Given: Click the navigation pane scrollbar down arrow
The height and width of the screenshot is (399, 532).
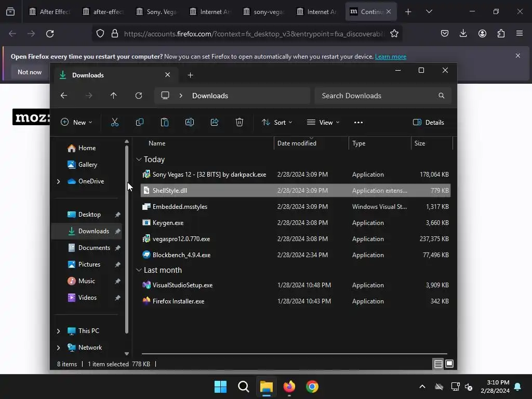Looking at the screenshot, I should pyautogui.click(x=127, y=353).
